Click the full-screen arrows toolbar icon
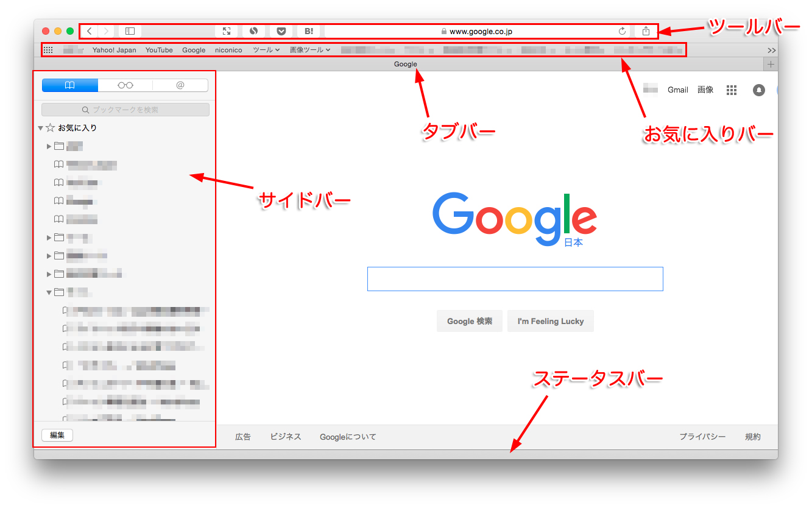Viewport: 812px width, 508px height. point(227,31)
